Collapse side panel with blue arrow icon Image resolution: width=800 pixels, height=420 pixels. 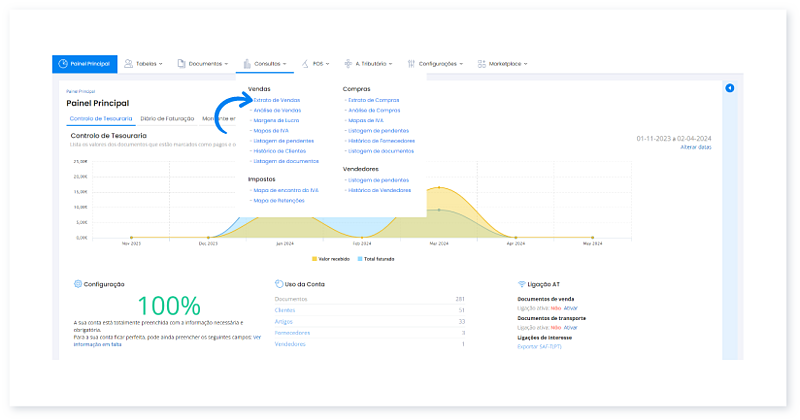click(x=729, y=89)
